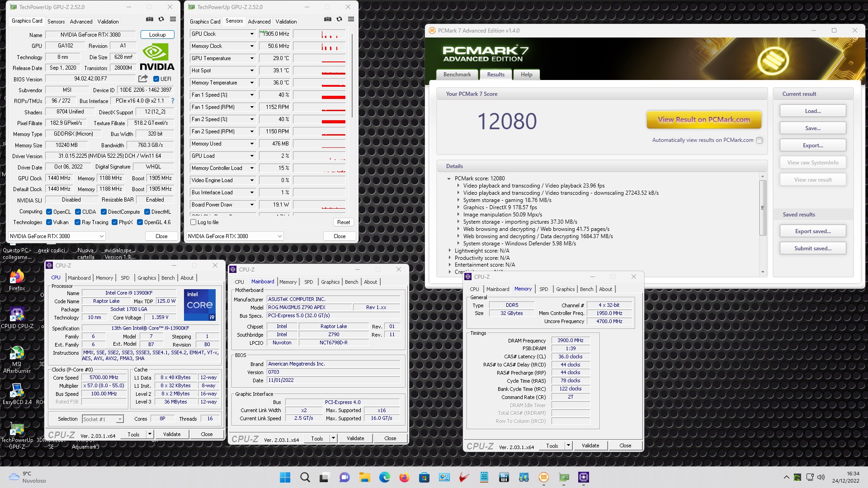Expand Lightweight score tree item
Screen dimensions: 868x488
pyautogui.click(x=449, y=251)
